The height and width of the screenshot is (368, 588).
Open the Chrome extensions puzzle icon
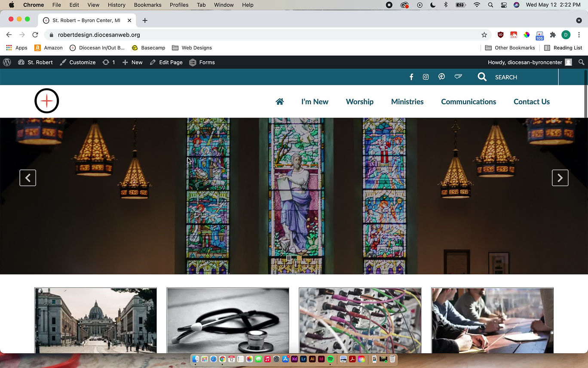coord(553,35)
